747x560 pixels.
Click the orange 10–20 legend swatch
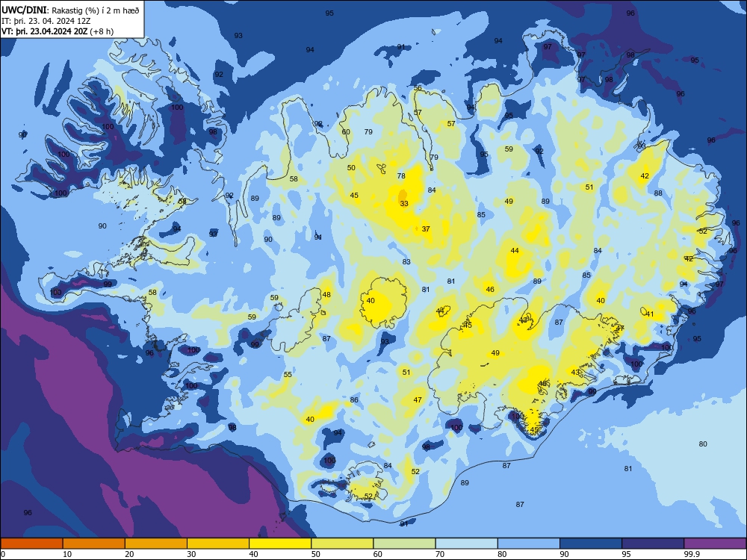click(94, 544)
